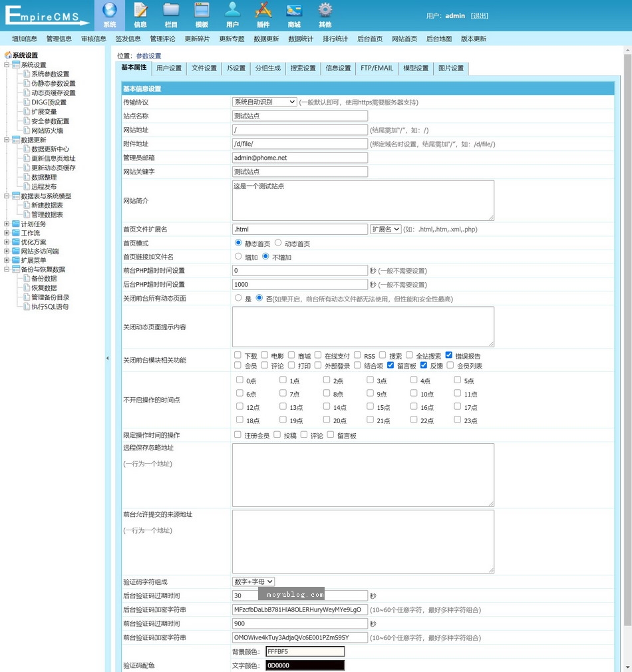Expand the 工作流 tree node

click(7, 233)
